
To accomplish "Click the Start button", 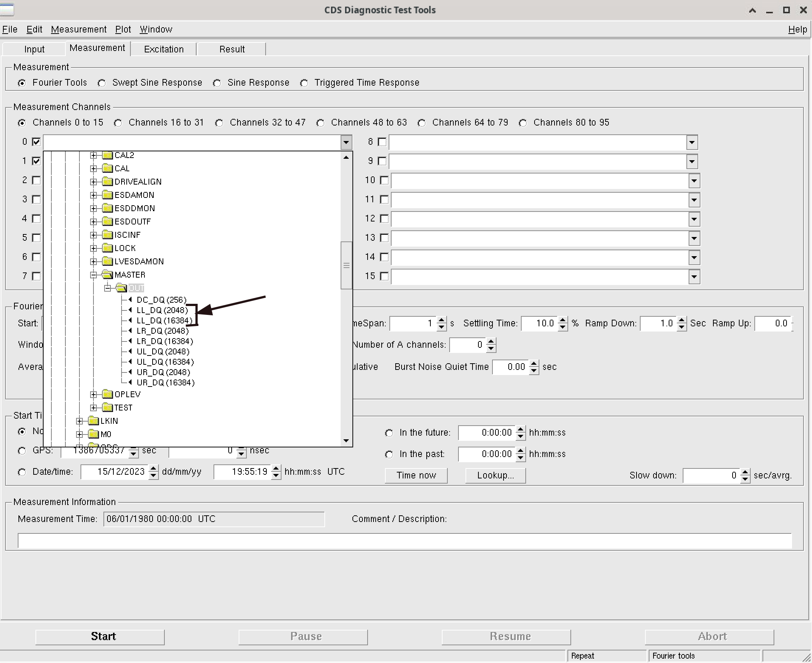I will tap(100, 638).
